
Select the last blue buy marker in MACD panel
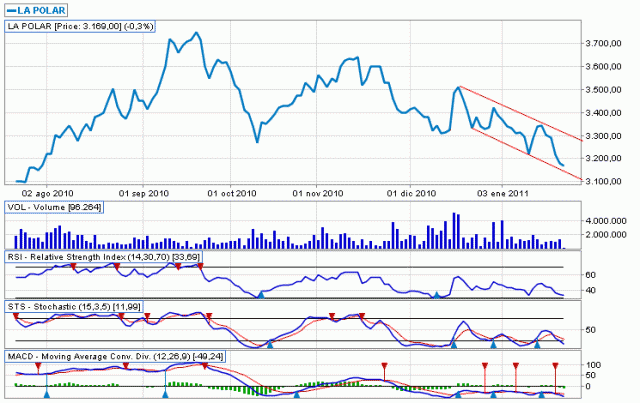[x=542, y=394]
